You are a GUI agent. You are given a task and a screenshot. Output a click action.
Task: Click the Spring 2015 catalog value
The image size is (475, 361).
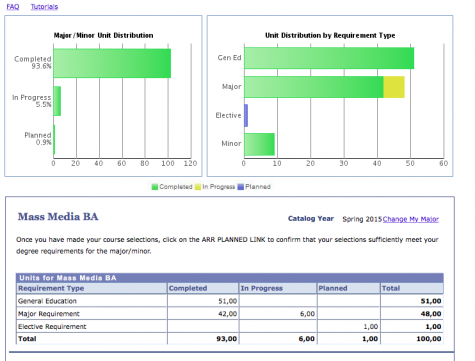362,219
